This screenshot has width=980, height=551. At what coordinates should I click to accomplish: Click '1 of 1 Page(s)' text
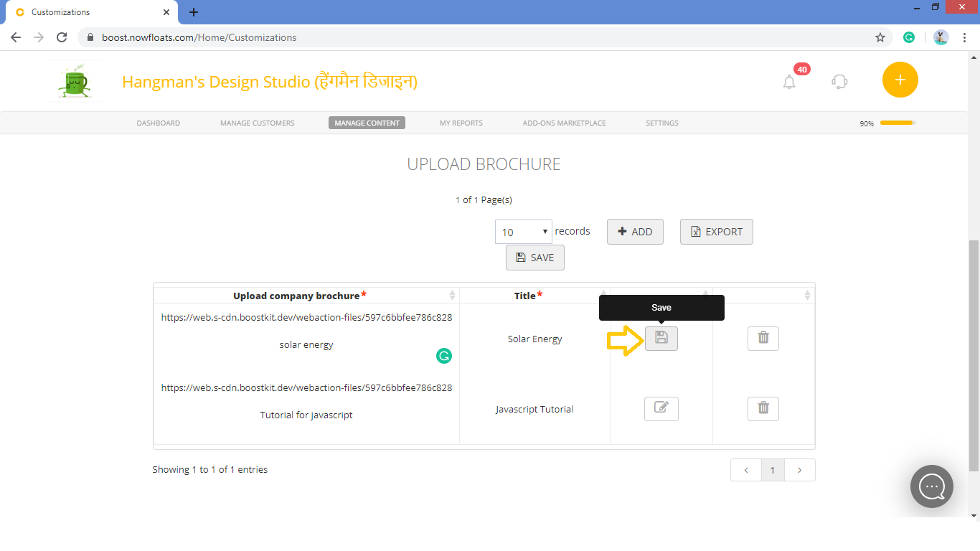coord(484,199)
